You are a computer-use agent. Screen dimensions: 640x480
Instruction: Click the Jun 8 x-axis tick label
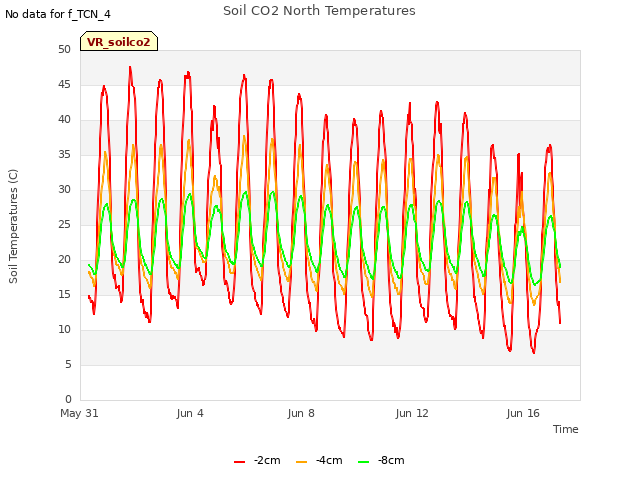pyautogui.click(x=301, y=413)
